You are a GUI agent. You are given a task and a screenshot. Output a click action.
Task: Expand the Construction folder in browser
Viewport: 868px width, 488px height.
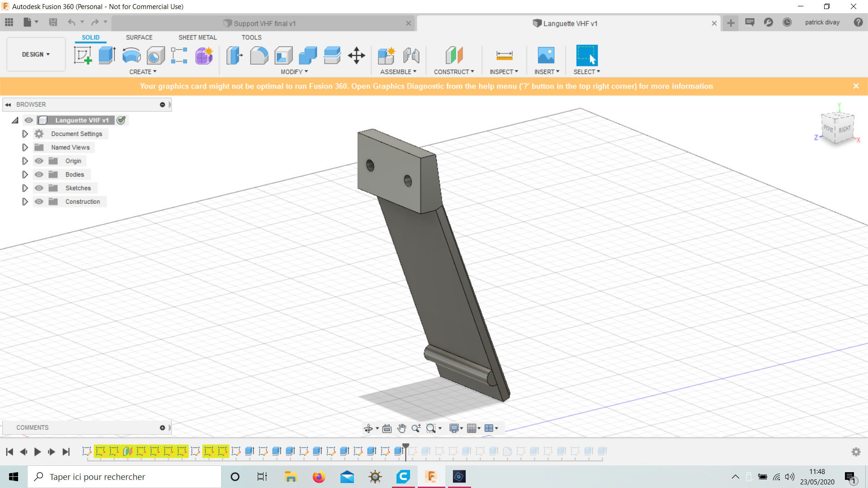point(25,202)
